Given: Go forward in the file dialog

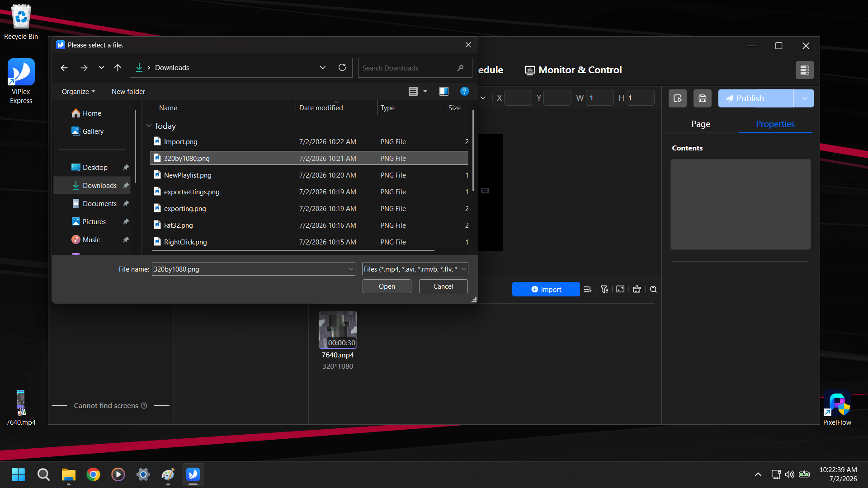Looking at the screenshot, I should point(84,68).
